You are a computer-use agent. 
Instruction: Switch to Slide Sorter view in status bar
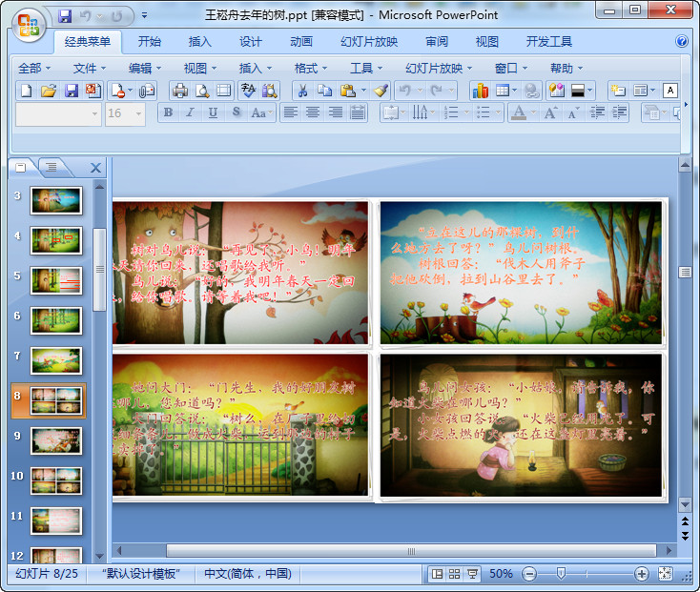tap(455, 574)
